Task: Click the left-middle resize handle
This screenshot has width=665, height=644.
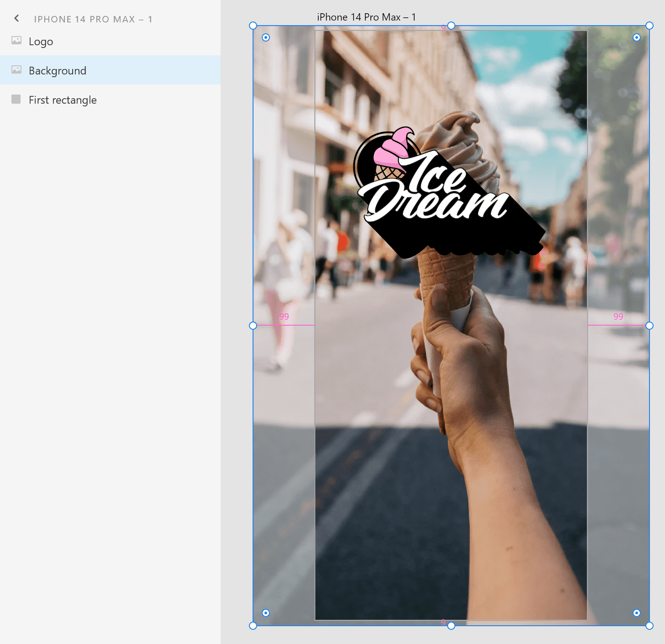Action: (253, 326)
